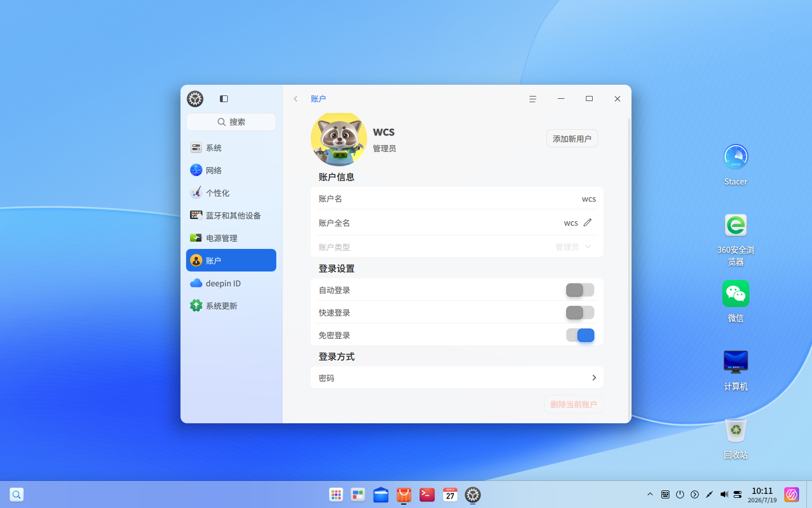The image size is (812, 508).
Task: Click the power icon in system tray
Action: point(680,494)
